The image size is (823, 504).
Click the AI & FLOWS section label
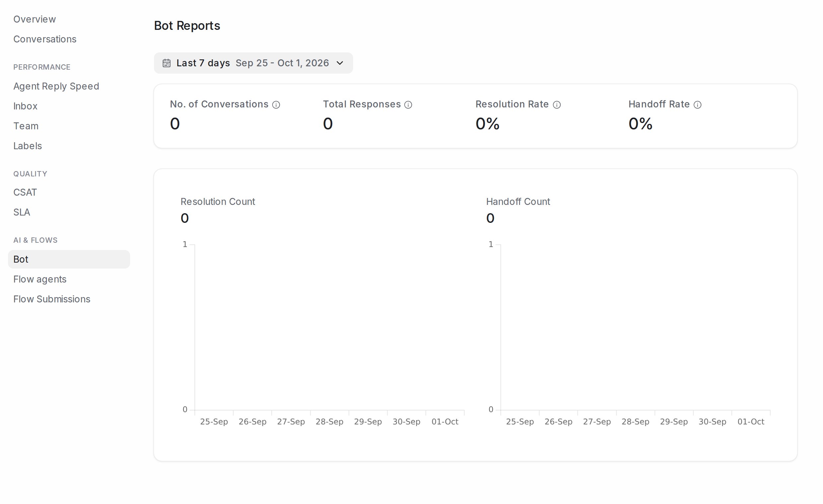coord(36,240)
